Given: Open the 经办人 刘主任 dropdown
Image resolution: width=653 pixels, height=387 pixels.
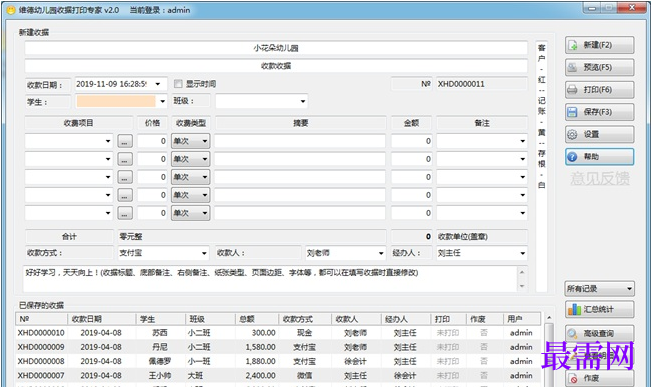Looking at the screenshot, I should tap(522, 253).
